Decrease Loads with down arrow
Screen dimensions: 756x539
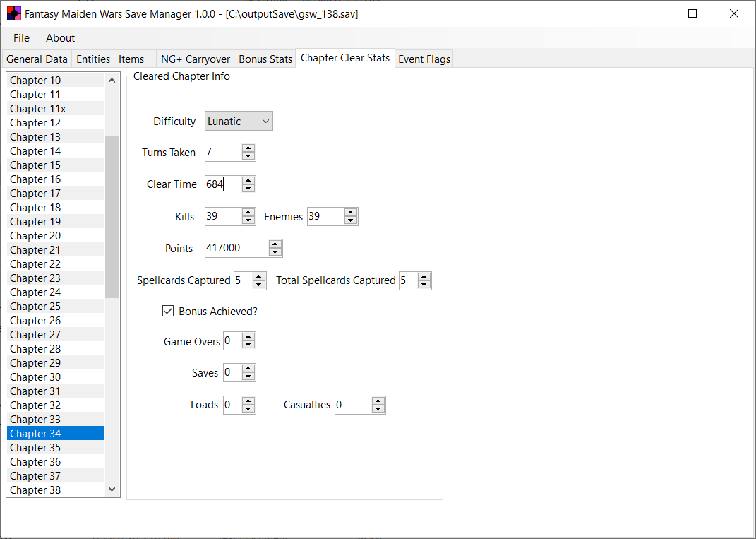click(248, 409)
